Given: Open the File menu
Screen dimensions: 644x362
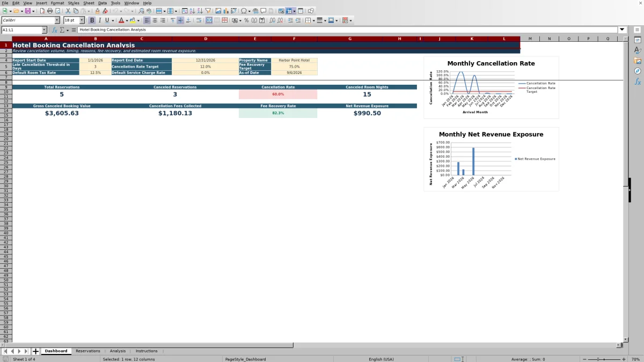Looking at the screenshot, I should coord(5,3).
